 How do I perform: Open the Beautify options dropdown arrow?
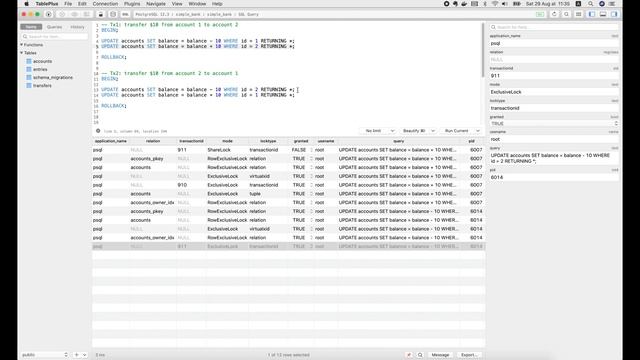pos(433,131)
